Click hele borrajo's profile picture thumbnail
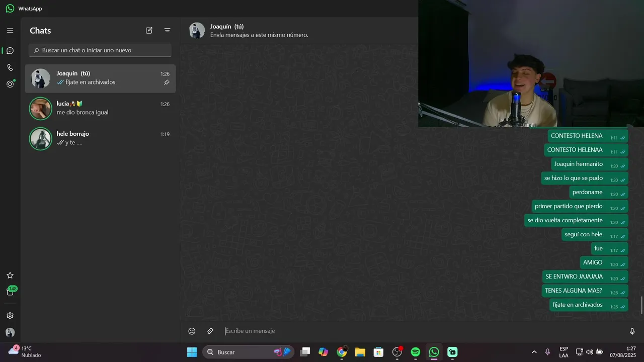The width and height of the screenshot is (644, 362). 41,139
